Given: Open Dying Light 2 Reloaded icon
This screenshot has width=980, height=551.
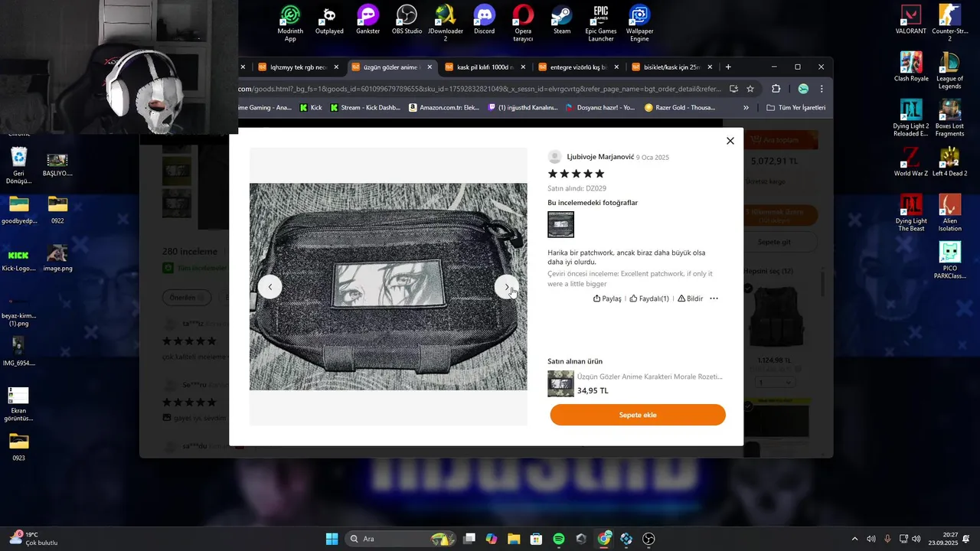Looking at the screenshot, I should click(911, 118).
